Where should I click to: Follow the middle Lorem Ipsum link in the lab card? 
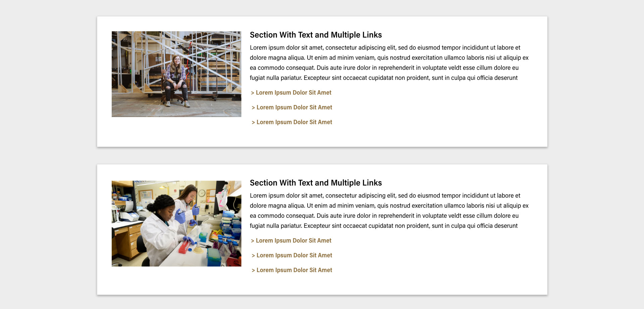(x=294, y=255)
